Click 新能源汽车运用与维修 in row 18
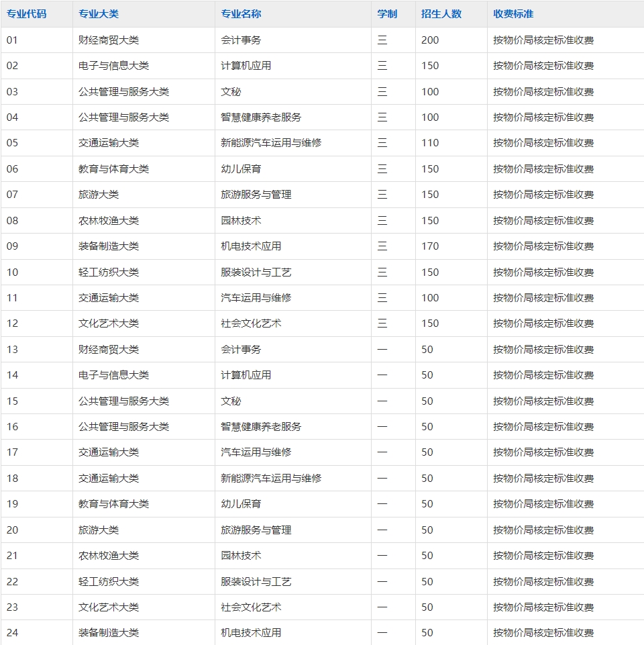644x645 pixels. pyautogui.click(x=271, y=479)
